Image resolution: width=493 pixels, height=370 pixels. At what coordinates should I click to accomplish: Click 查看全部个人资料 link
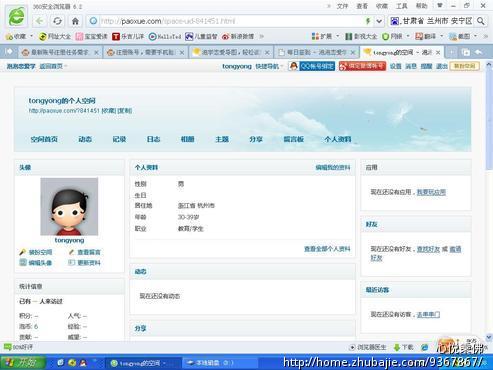[x=327, y=249]
